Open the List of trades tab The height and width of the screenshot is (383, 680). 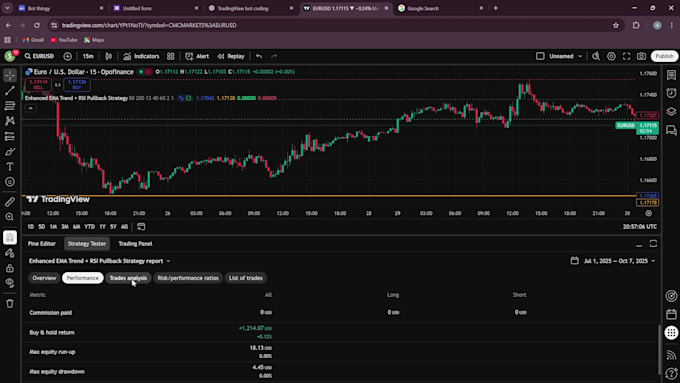pyautogui.click(x=245, y=278)
